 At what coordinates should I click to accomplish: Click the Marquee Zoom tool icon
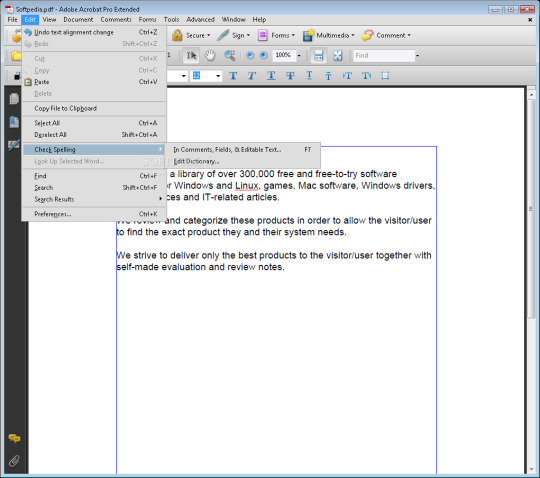(230, 55)
